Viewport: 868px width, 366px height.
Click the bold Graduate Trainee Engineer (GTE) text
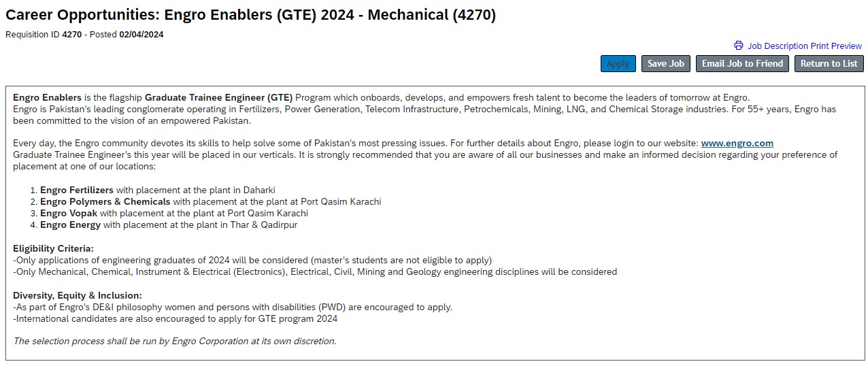click(x=218, y=97)
